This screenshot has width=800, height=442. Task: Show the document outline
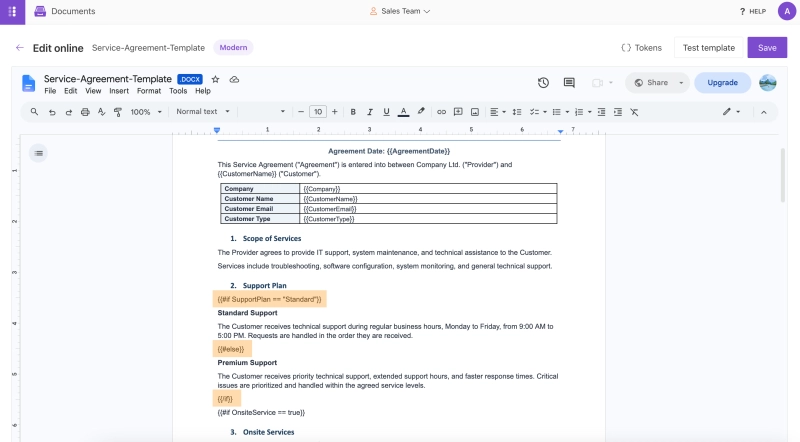pyautogui.click(x=38, y=153)
